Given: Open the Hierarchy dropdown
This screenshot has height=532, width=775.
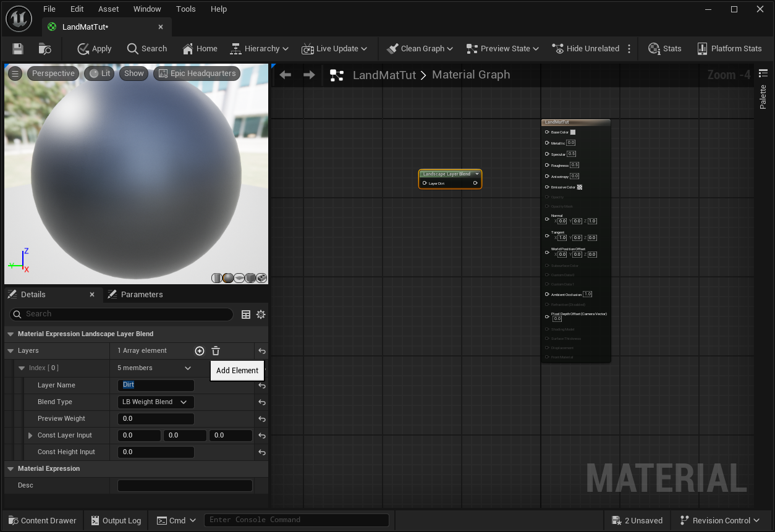Looking at the screenshot, I should pos(259,49).
